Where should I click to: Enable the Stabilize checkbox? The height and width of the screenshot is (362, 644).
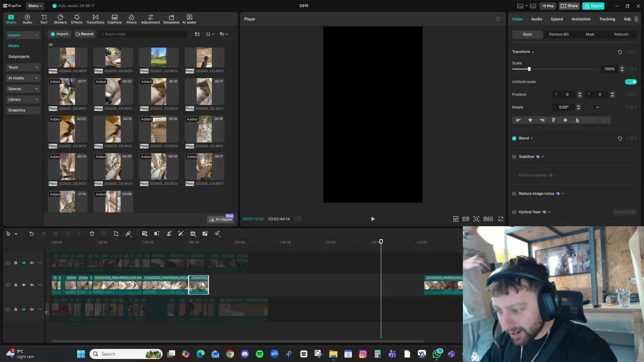pyautogui.click(x=514, y=157)
